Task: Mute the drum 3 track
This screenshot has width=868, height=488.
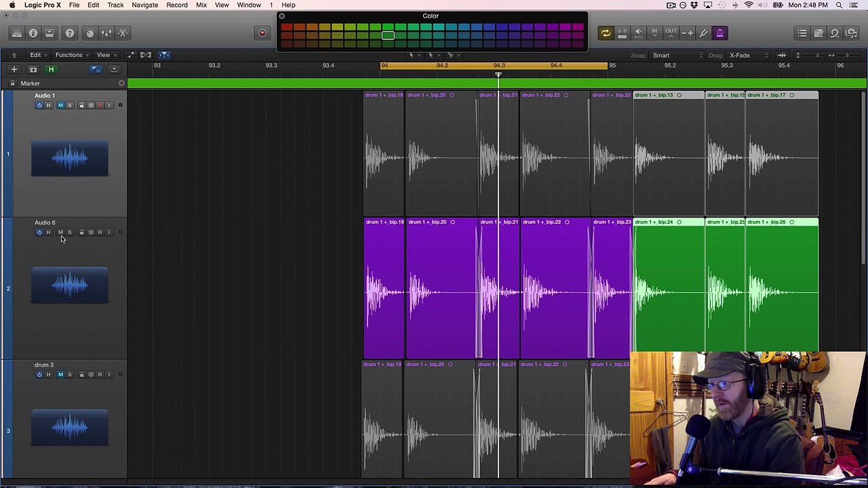Action: coord(60,375)
